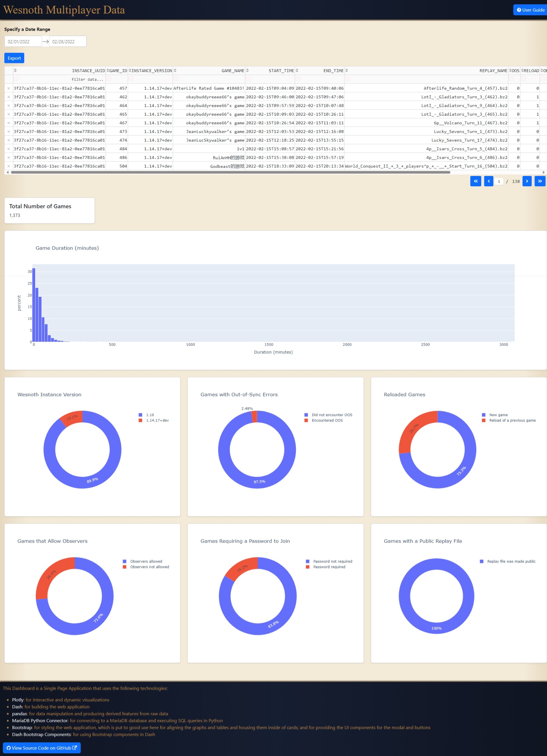Viewport: 547px width, 756px height.
Task: Sort table by GAME_ID column
Action: click(108, 71)
